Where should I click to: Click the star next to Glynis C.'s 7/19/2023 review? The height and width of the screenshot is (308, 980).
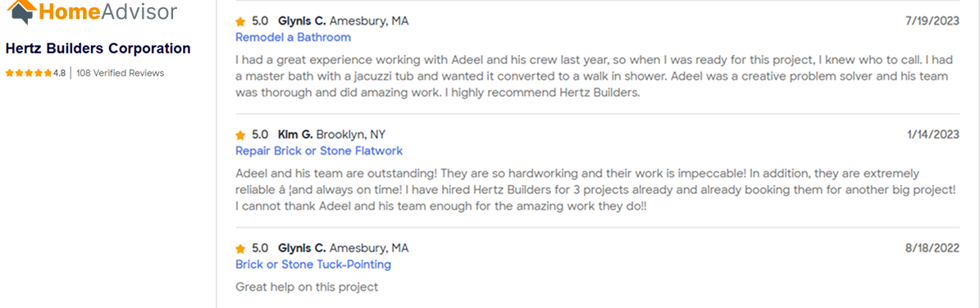point(240,22)
